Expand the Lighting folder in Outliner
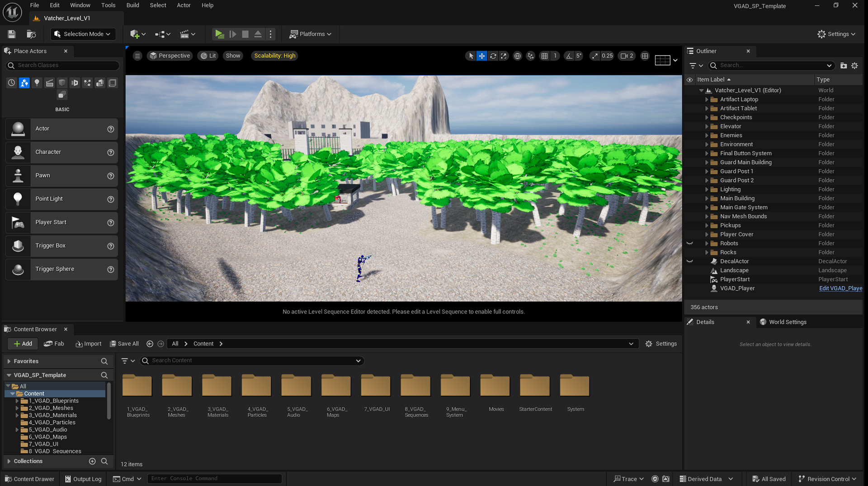Image resolution: width=868 pixels, height=486 pixels. click(707, 190)
